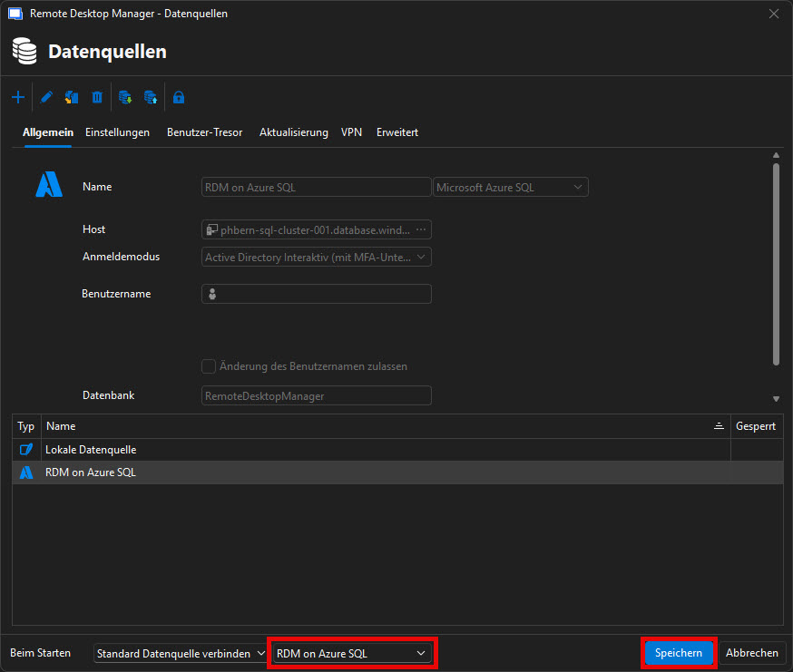Click the padlock lock data source icon
Screen dimensions: 793x672
point(179,97)
